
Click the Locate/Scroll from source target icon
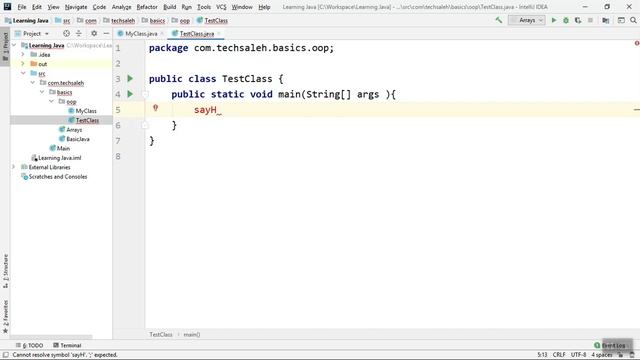pos(66,33)
